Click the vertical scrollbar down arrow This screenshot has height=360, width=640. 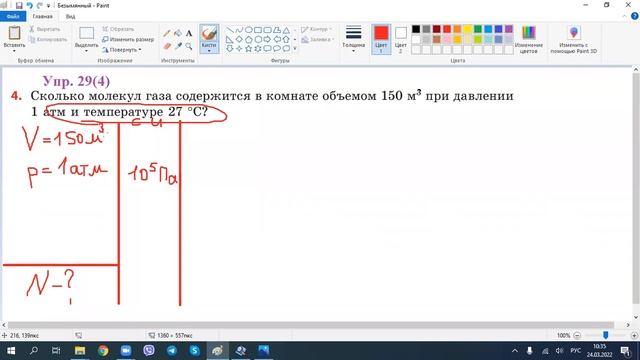click(636, 317)
